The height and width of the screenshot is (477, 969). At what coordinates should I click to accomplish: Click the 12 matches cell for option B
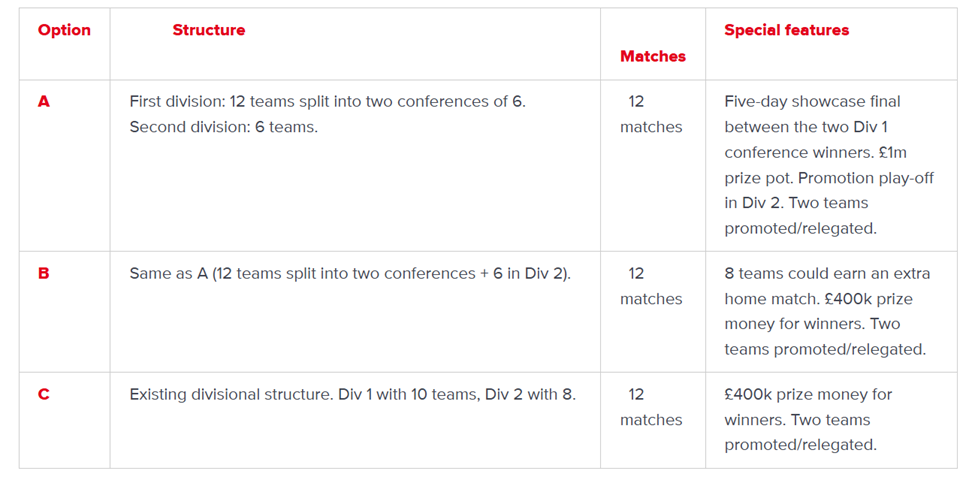[x=650, y=286]
